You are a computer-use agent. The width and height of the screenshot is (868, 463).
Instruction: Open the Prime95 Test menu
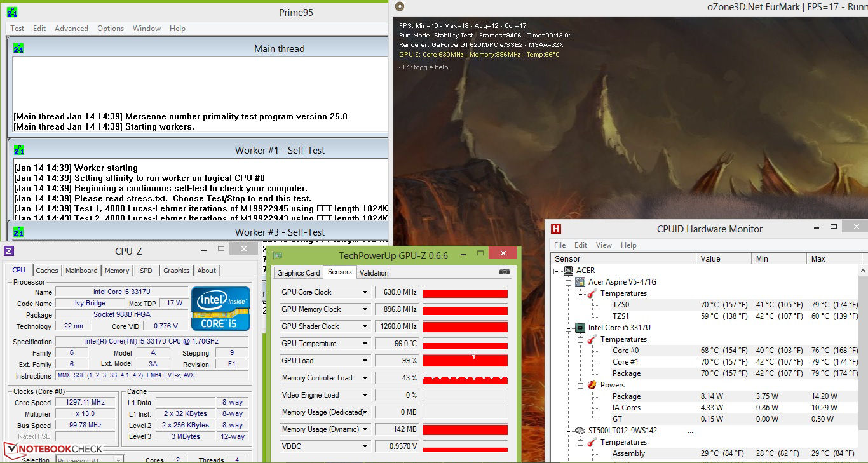(x=17, y=29)
